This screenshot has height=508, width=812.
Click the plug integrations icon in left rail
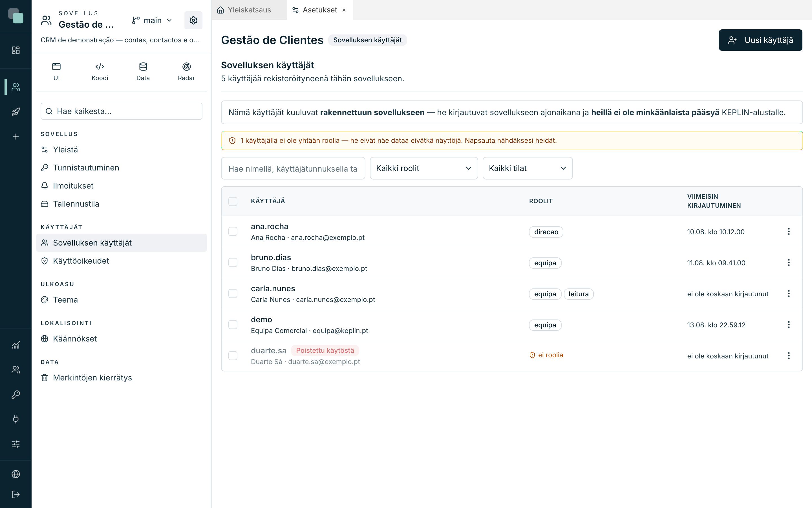point(16,419)
